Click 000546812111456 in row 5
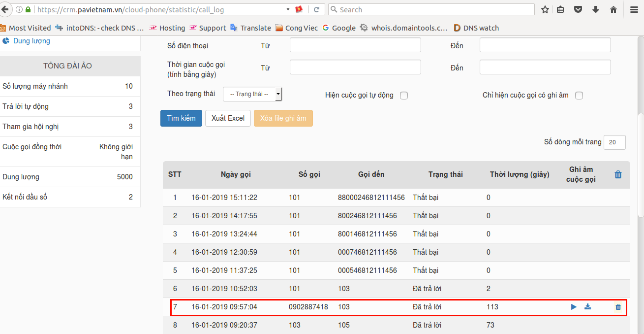 pos(368,270)
